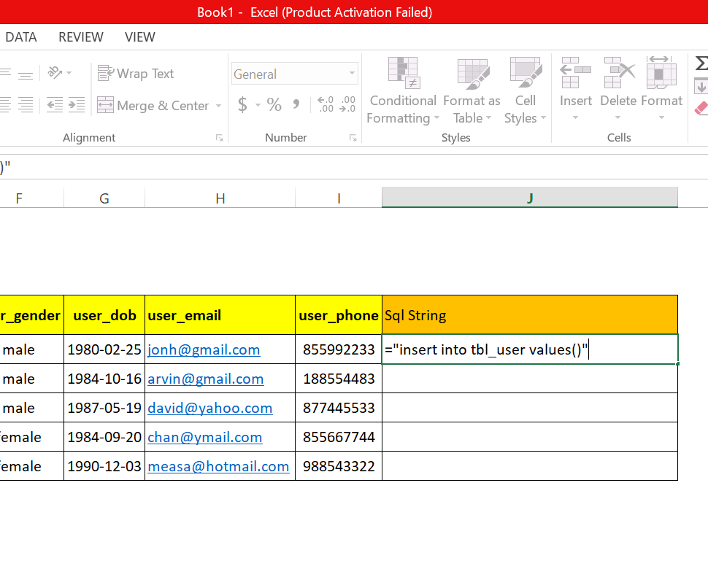Viewport: 708px width, 588px height.
Task: Switch to the REVIEW ribbon tab
Action: 81,37
